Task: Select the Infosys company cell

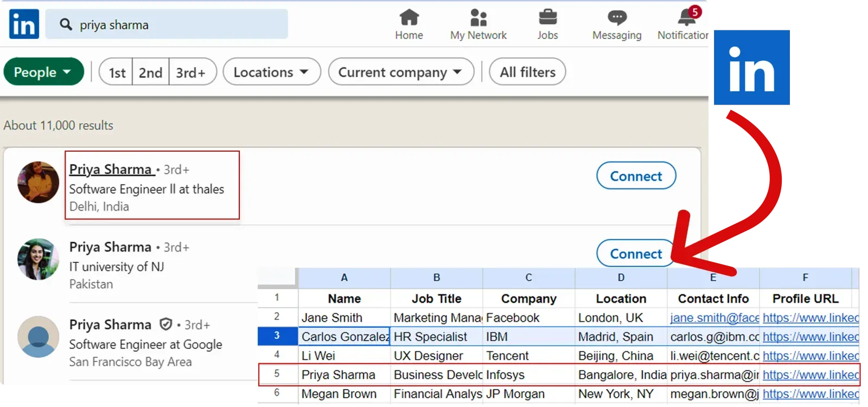Action: click(x=529, y=374)
